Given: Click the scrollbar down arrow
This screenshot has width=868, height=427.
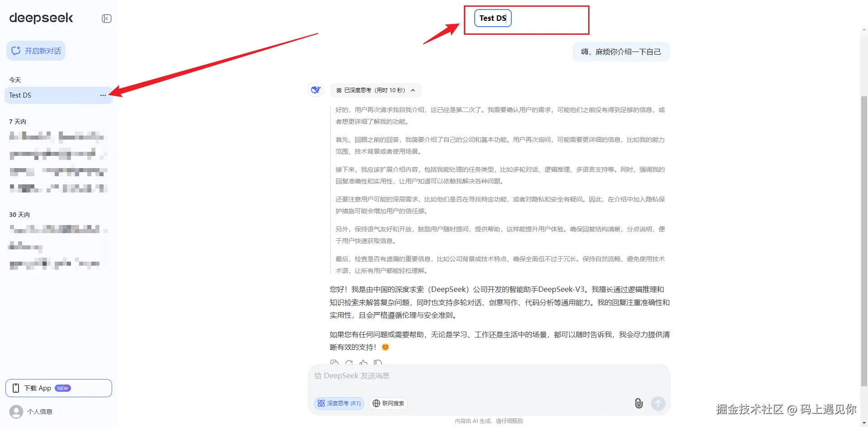Looking at the screenshot, I should [x=864, y=423].
